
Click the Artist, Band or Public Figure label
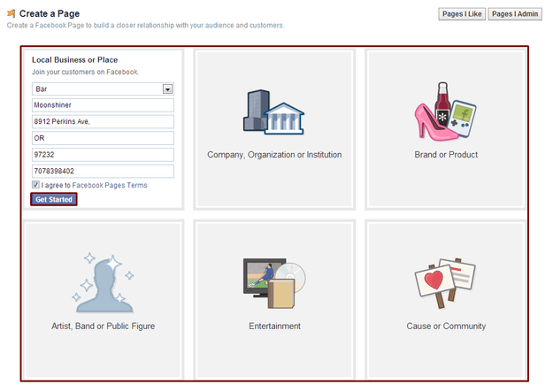coord(103,326)
